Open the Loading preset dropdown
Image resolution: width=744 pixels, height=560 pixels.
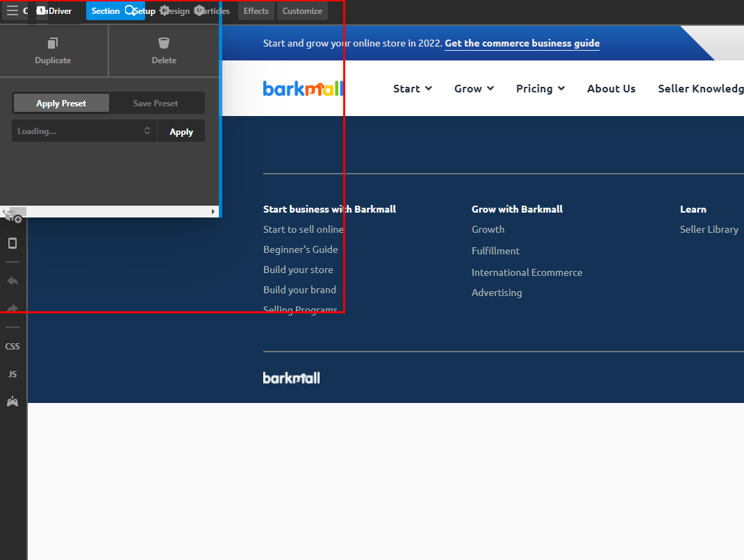pos(84,131)
